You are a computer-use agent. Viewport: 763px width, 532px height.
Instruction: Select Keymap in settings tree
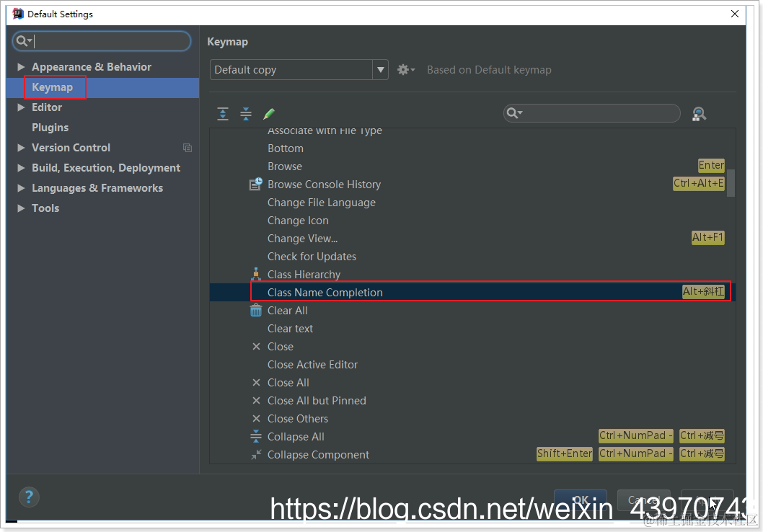coord(102,87)
